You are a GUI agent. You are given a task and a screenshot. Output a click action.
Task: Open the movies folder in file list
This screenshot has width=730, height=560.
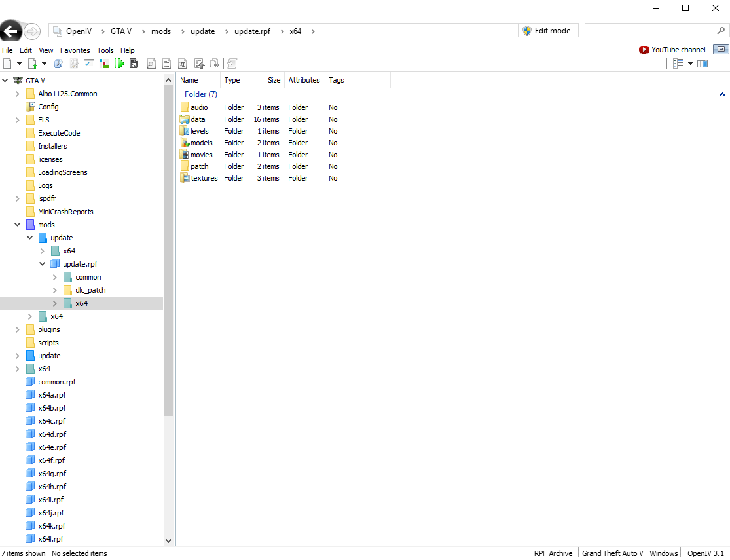201,155
